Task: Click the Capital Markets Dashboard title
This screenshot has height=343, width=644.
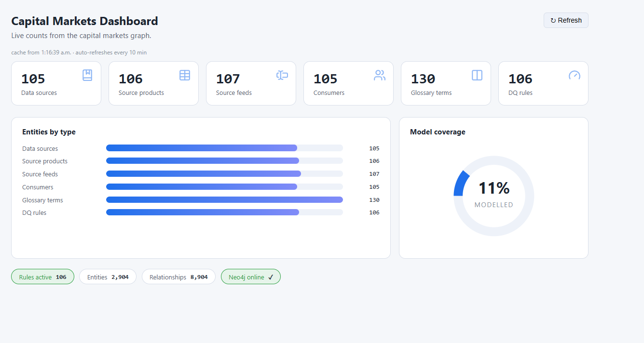Action: coord(84,21)
